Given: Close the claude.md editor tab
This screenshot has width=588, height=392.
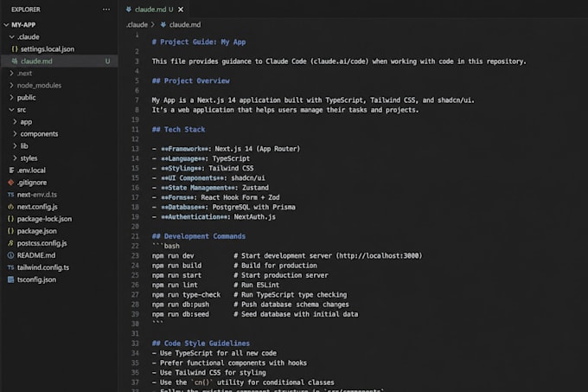Looking at the screenshot, I should (181, 10).
